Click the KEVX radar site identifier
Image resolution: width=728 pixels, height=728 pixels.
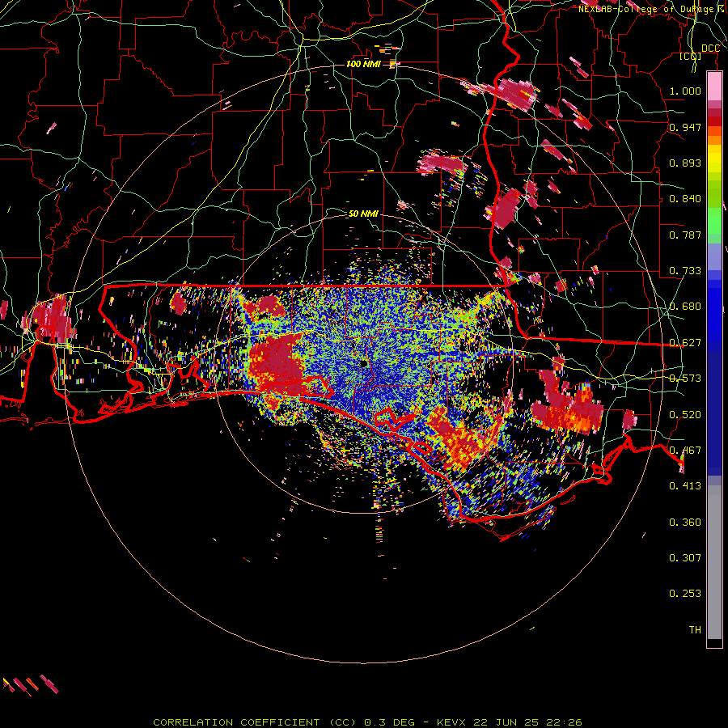click(x=451, y=722)
